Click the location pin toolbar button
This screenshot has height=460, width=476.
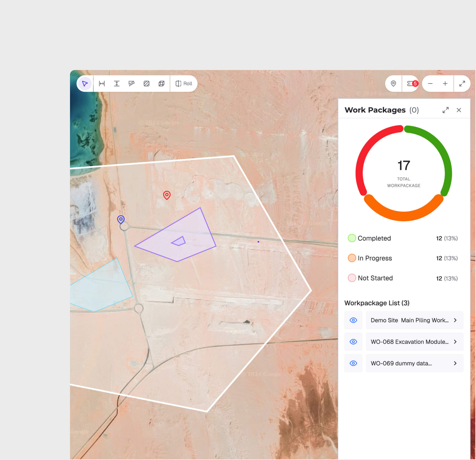(393, 84)
